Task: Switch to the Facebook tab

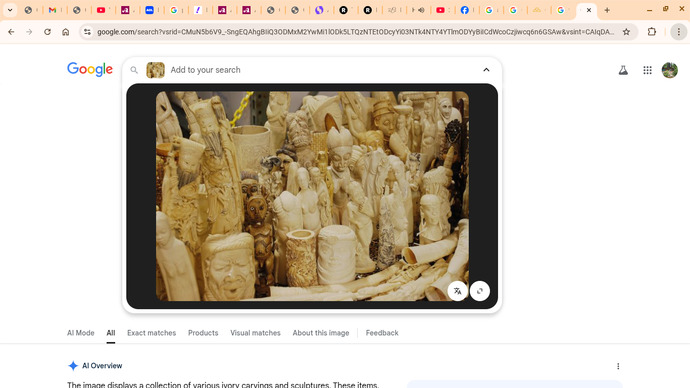Action: pyautogui.click(x=464, y=10)
